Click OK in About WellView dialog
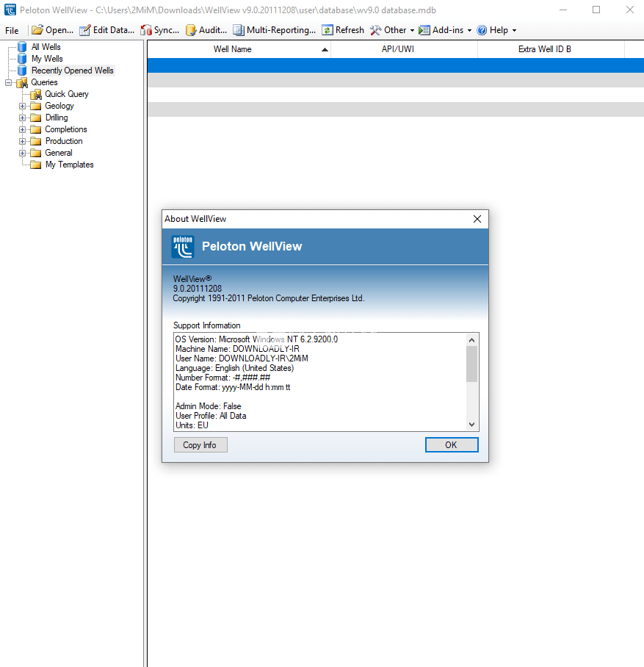This screenshot has height=667, width=644. coord(452,445)
